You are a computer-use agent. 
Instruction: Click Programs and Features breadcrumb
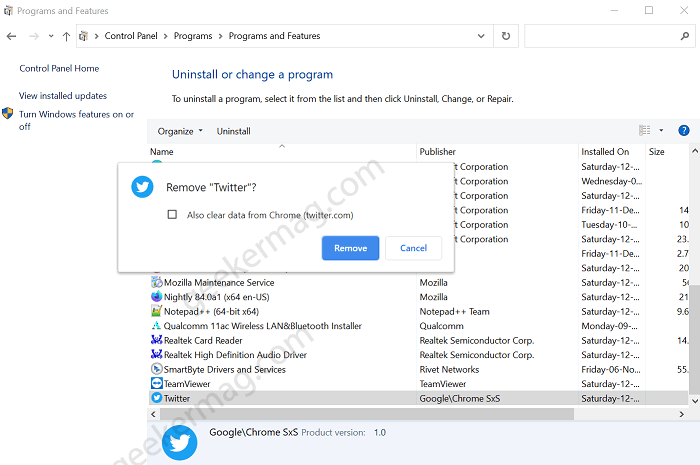tap(275, 36)
